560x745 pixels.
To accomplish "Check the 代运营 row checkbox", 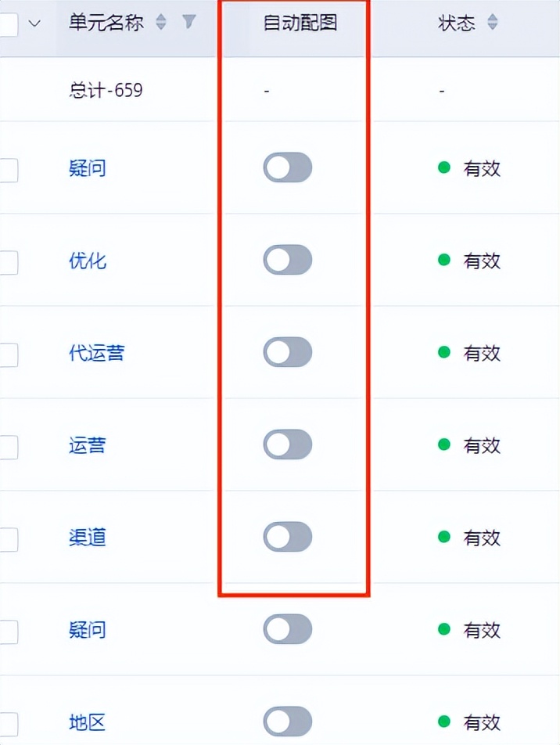I will pos(8,353).
